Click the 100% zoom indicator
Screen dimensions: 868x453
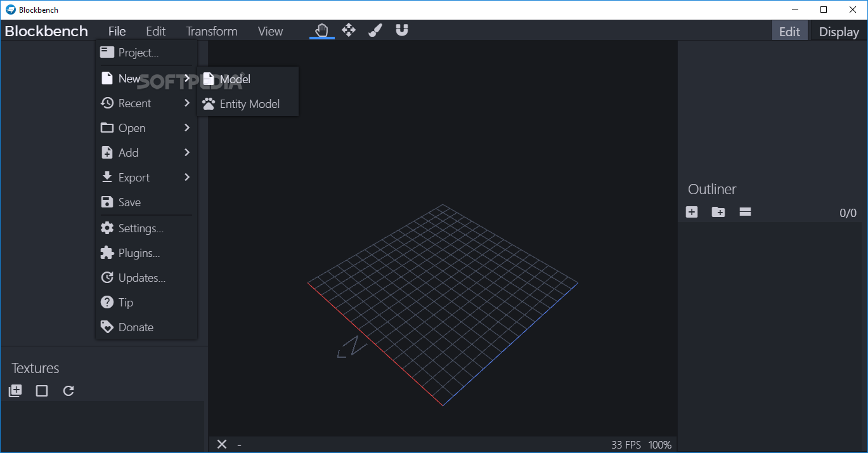(x=660, y=445)
